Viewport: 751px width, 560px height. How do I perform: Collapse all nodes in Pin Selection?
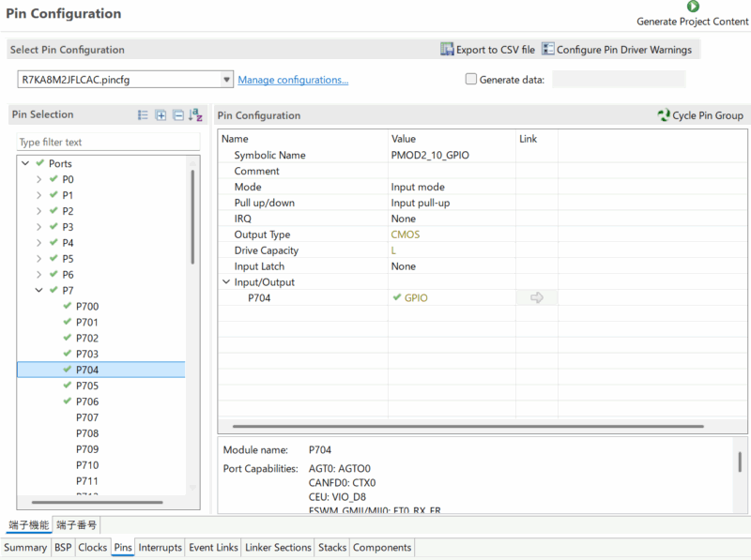(x=177, y=115)
